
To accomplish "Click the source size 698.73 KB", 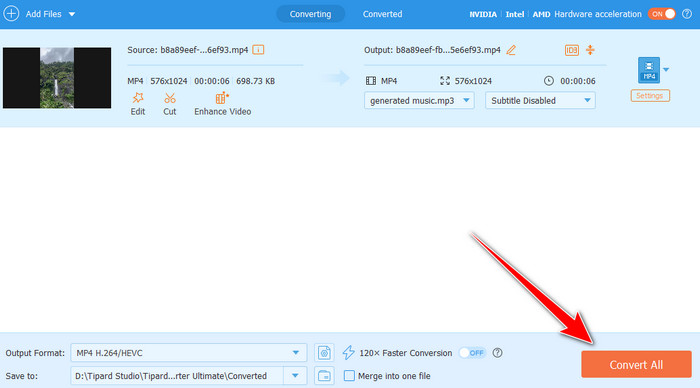I will coord(255,81).
